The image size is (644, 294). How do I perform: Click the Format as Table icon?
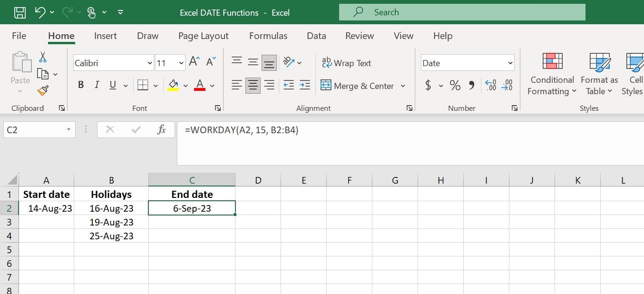598,74
